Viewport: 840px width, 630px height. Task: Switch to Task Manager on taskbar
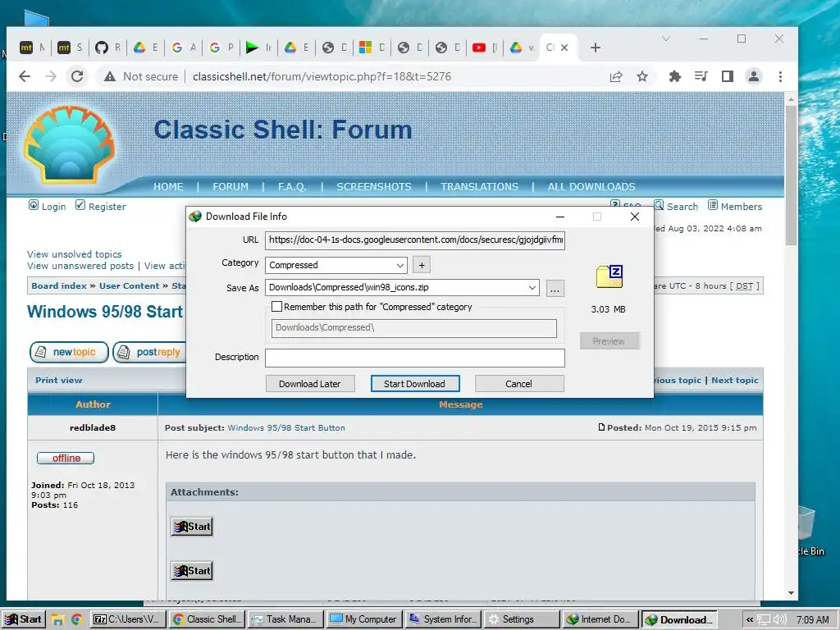[286, 619]
